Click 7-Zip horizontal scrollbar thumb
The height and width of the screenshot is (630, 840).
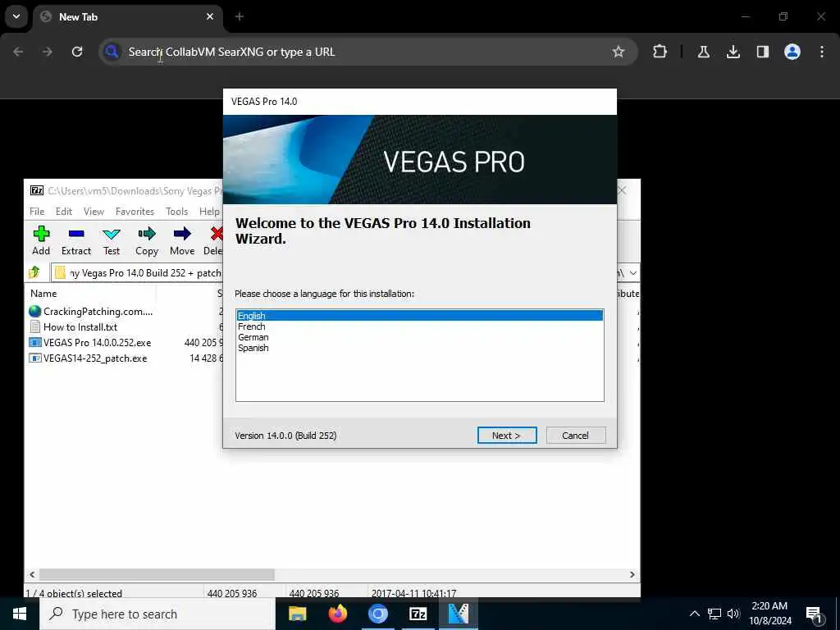[157, 574]
